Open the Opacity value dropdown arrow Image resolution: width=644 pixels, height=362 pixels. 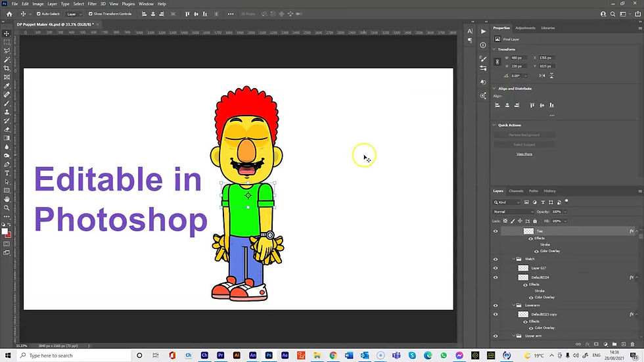click(x=565, y=212)
